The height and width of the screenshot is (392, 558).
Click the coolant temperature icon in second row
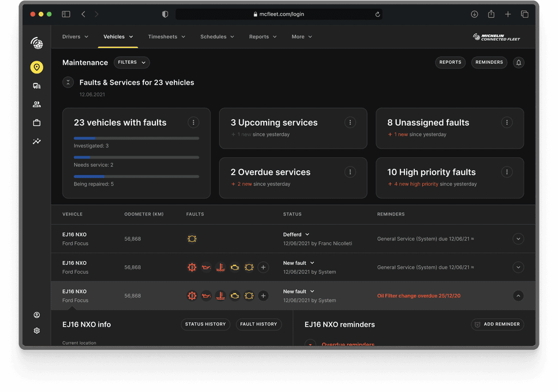pyautogui.click(x=220, y=267)
